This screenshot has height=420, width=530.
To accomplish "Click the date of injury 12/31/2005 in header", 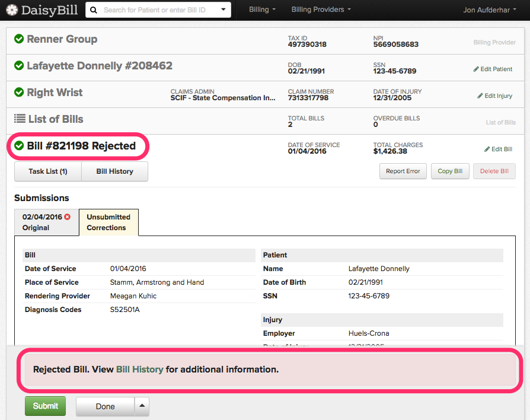I will coord(392,98).
